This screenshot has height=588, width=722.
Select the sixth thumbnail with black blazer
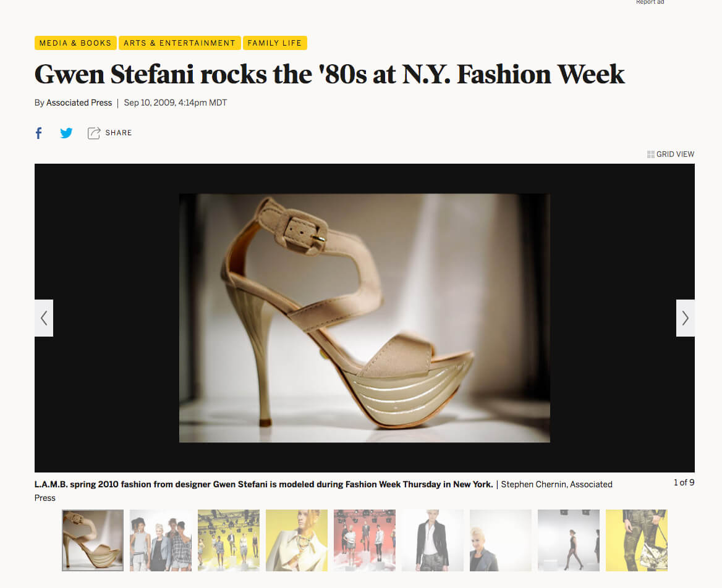tap(433, 540)
